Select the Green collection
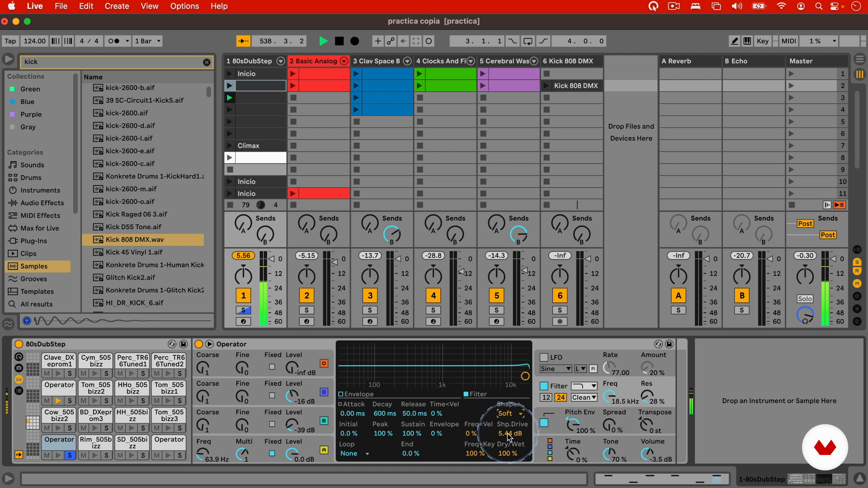 [30, 89]
